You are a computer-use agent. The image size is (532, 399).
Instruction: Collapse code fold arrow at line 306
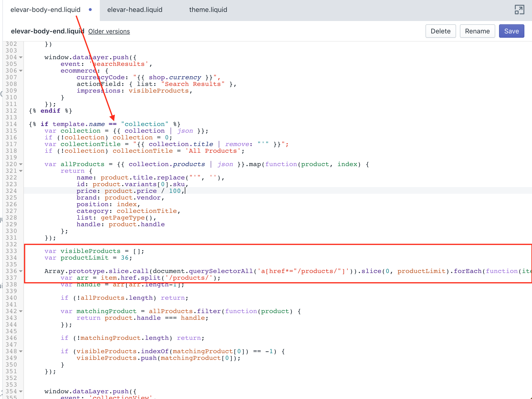[x=21, y=71]
